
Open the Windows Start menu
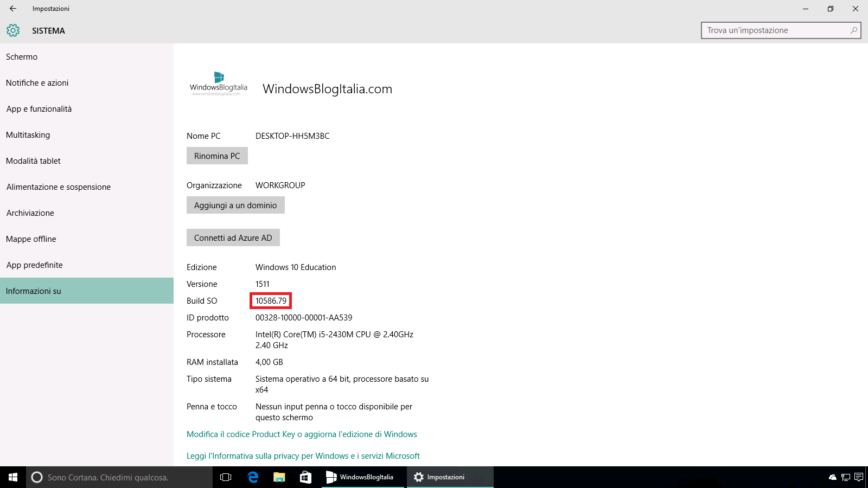point(13,477)
